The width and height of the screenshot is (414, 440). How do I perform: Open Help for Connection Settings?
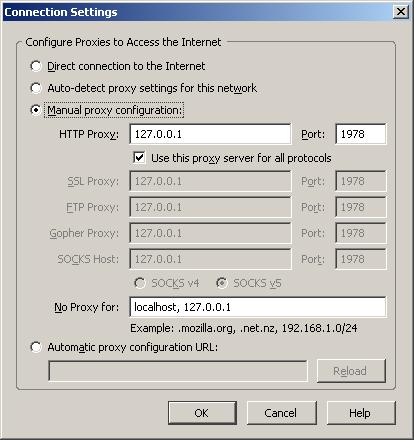click(x=361, y=413)
